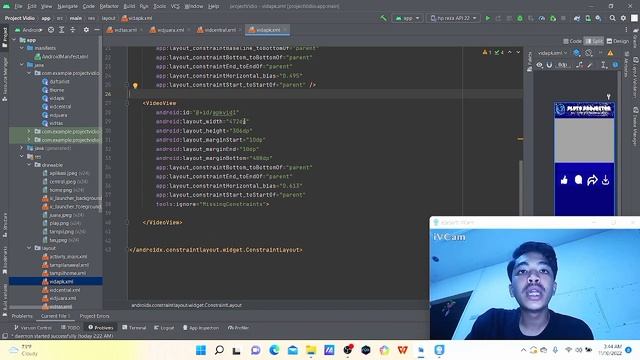The image size is (640, 360).
Task: Toggle the Structure tool window side tab
Action: click(x=4, y=225)
